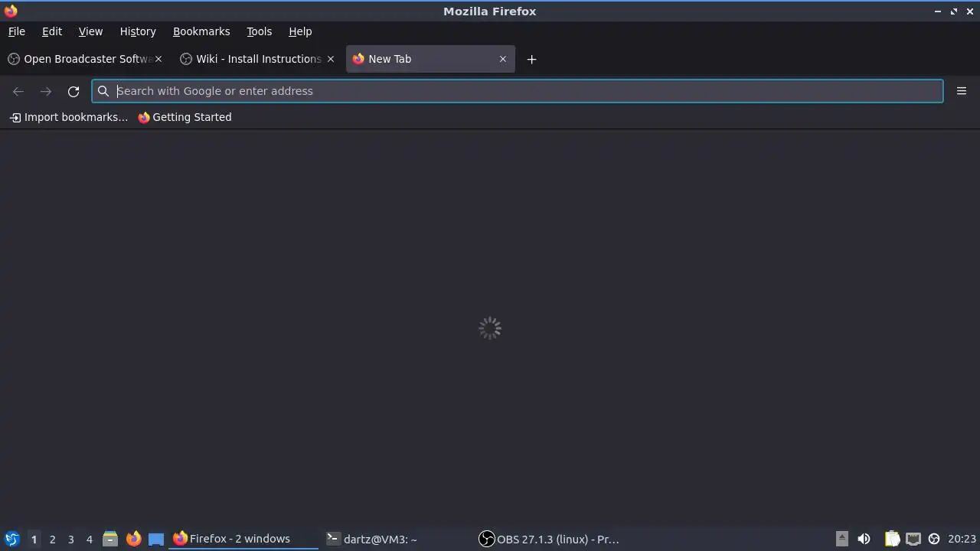Switch to OBS 27.1.3 taskbar window
The image size is (980, 551).
tap(550, 539)
